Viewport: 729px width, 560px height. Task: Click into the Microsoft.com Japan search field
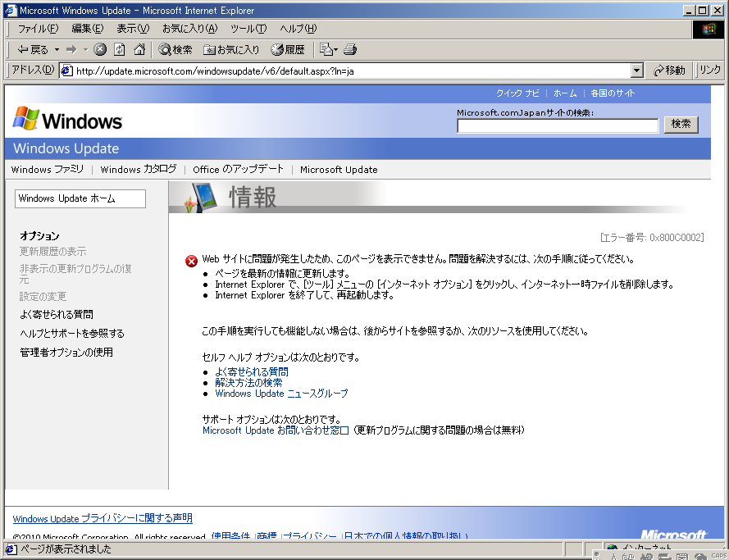tap(558, 125)
